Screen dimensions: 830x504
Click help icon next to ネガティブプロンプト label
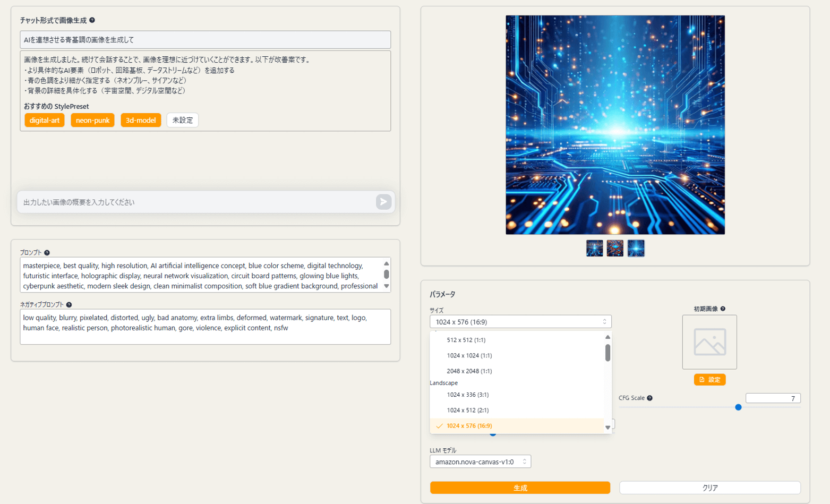[69, 305]
